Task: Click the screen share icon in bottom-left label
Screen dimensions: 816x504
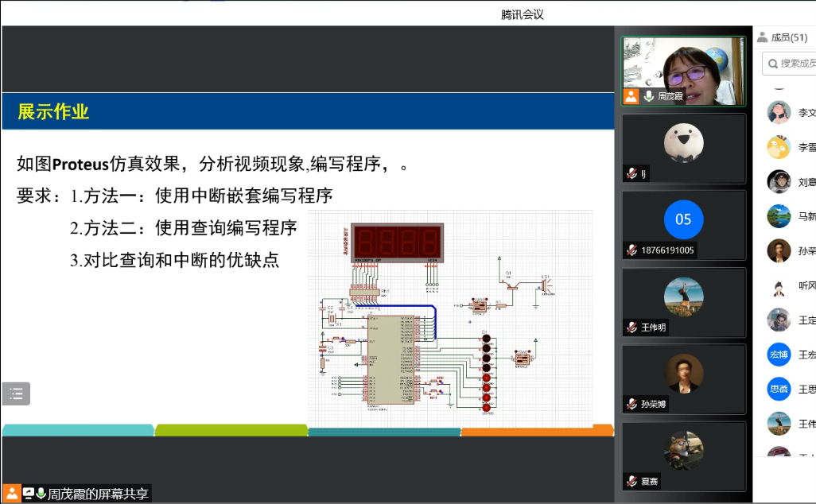Action: click(x=29, y=494)
